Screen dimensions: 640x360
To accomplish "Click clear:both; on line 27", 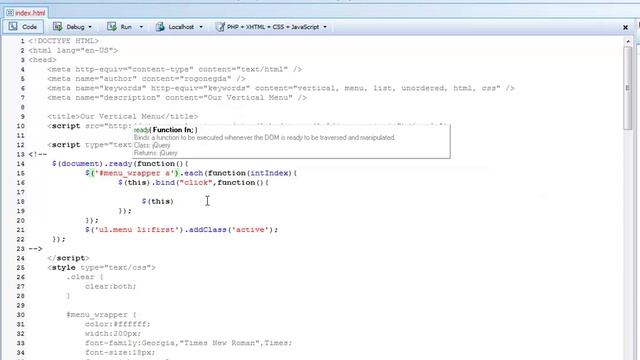I will [x=111, y=286].
